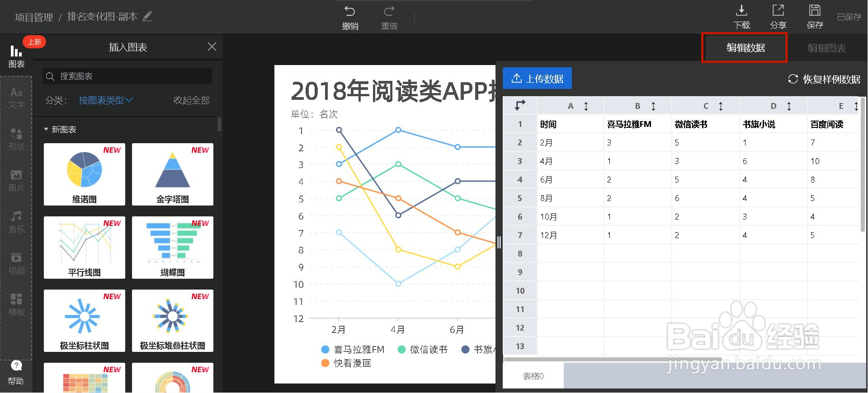Click the transpose rows/columns icon in data table
The width and height of the screenshot is (868, 393).
tap(520, 105)
